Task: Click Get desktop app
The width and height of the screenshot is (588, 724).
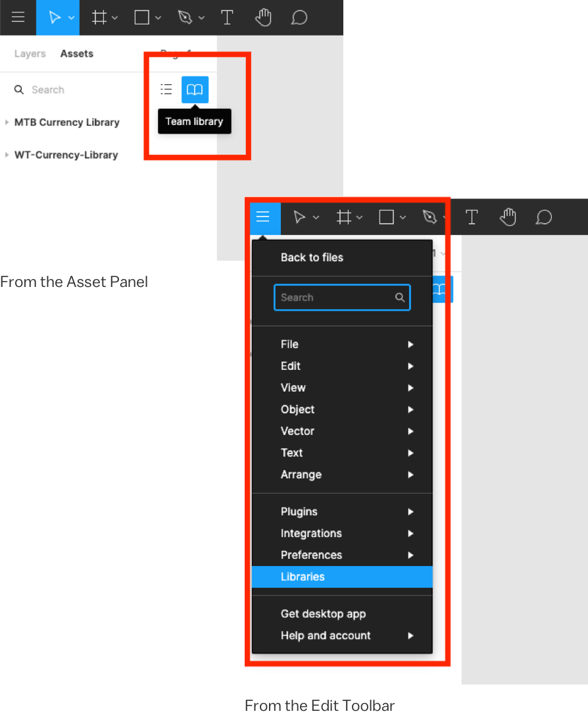Action: click(323, 613)
